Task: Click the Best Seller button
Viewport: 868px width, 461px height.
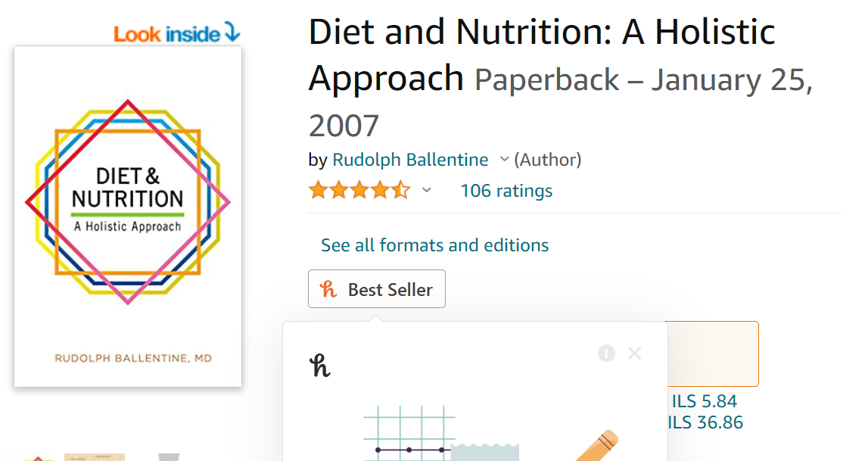Action: coord(377,289)
